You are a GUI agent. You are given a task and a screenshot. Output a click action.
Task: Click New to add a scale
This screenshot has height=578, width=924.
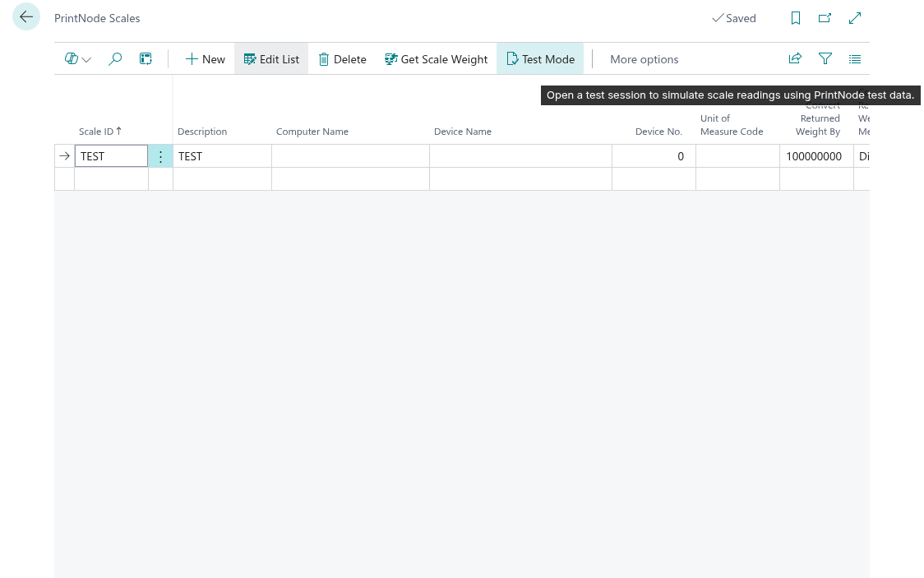tap(205, 59)
